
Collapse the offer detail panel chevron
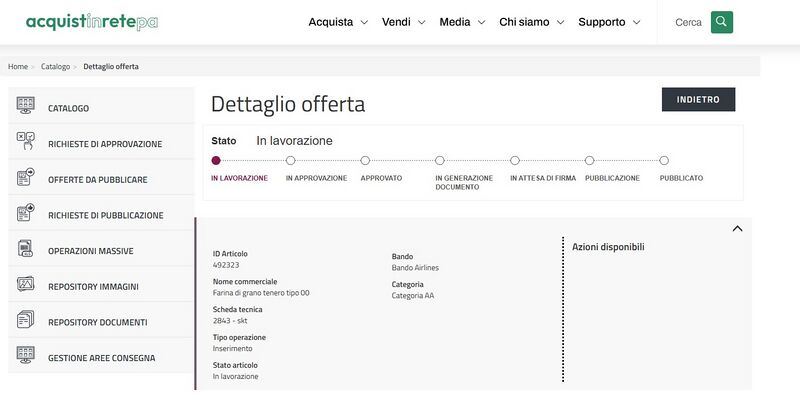(737, 229)
